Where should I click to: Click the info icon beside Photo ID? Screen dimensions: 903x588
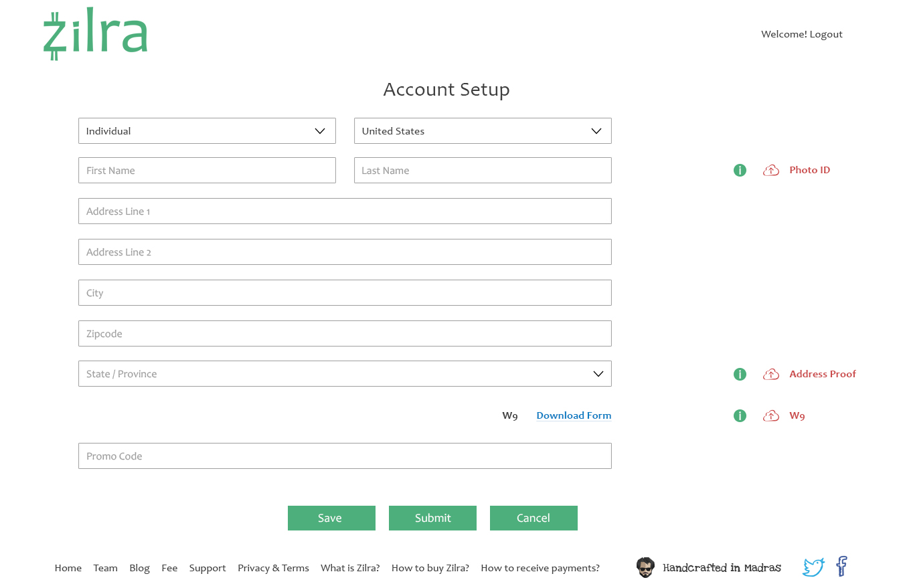pyautogui.click(x=740, y=171)
